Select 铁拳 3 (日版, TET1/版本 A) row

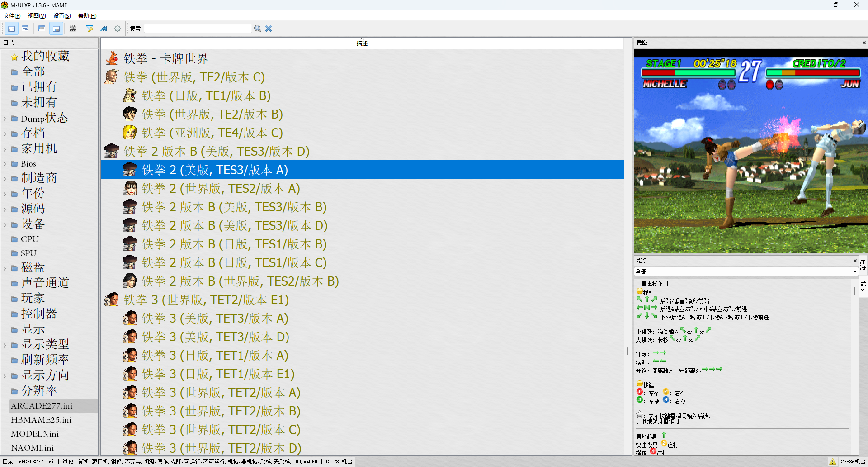click(362, 355)
